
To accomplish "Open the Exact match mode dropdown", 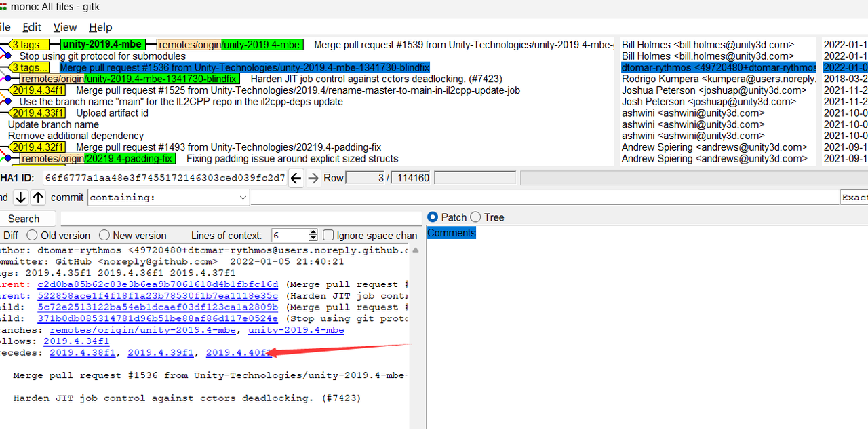I will (854, 198).
